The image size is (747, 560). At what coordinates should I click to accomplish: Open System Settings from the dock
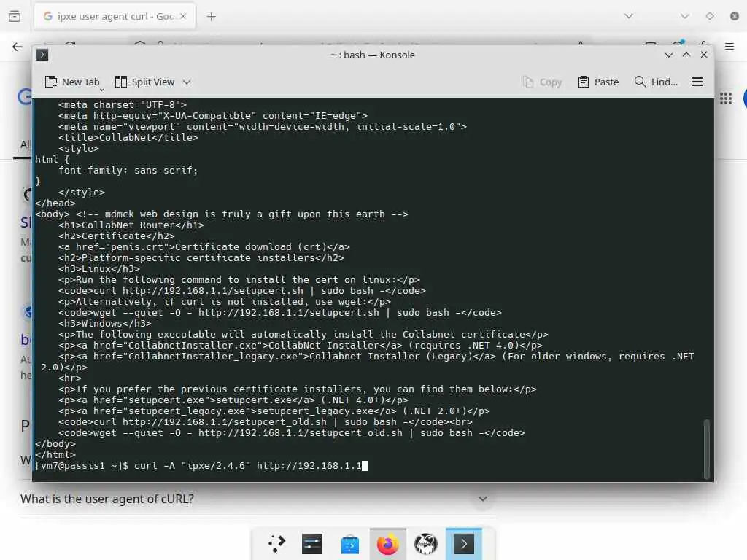(x=312, y=544)
